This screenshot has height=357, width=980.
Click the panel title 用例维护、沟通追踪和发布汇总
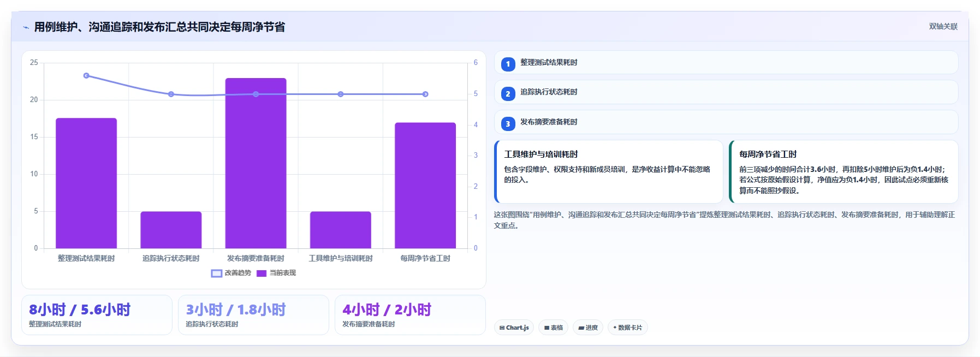159,27
